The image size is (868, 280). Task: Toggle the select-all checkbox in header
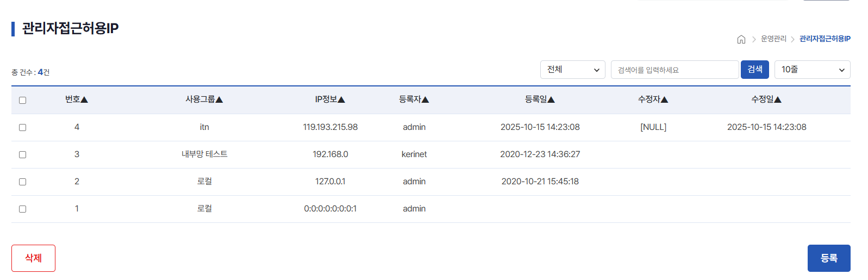[x=22, y=100]
